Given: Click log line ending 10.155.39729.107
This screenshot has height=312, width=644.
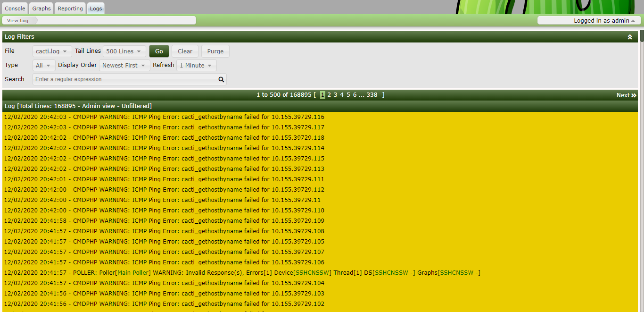Looking at the screenshot, I should point(164,252).
